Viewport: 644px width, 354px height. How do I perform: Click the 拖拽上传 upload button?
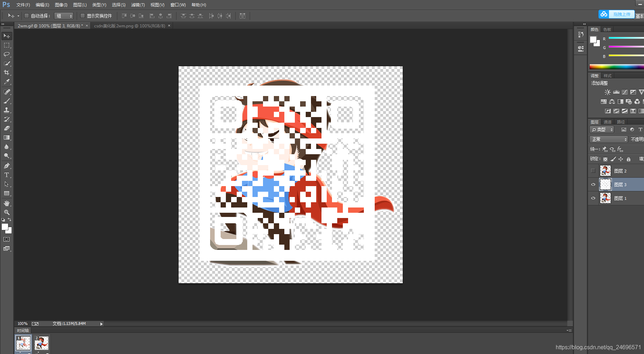(616, 14)
